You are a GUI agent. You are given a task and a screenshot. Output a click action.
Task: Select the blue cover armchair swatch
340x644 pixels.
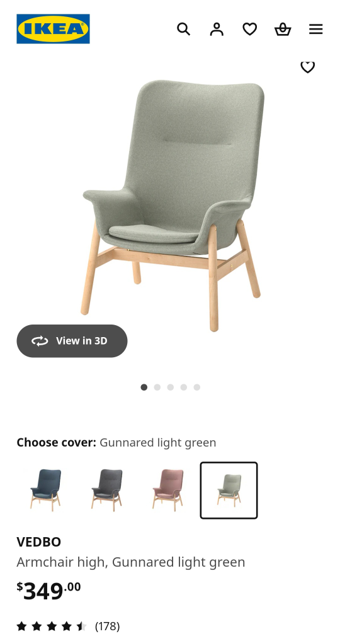tap(45, 491)
